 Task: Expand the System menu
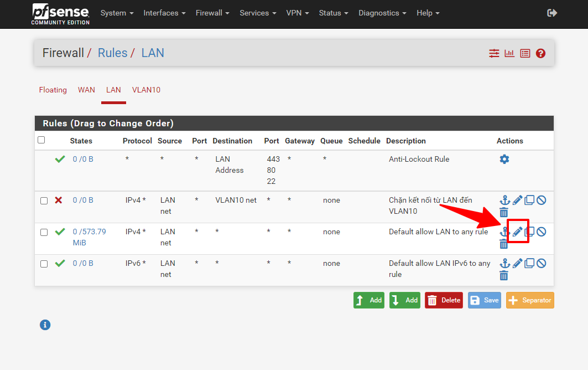coord(117,13)
